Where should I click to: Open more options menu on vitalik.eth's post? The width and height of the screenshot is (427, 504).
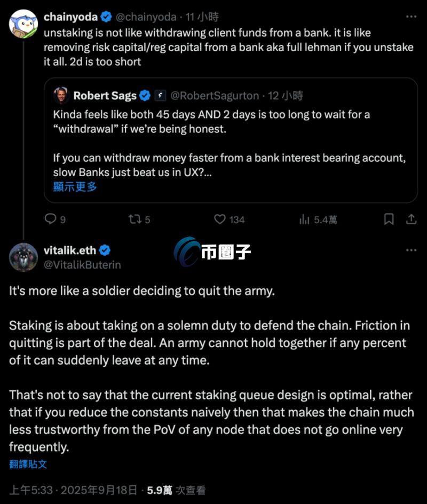pos(411,250)
